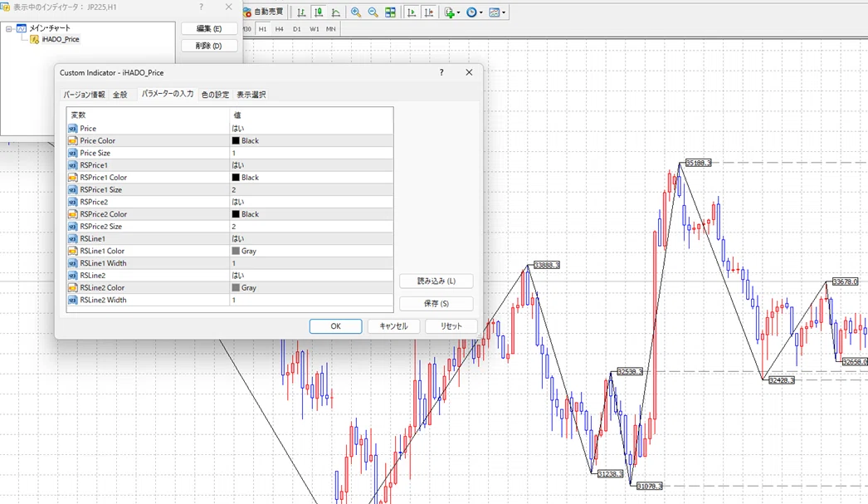868x504 pixels.
Task: Click the add indicators icon
Action: [450, 12]
